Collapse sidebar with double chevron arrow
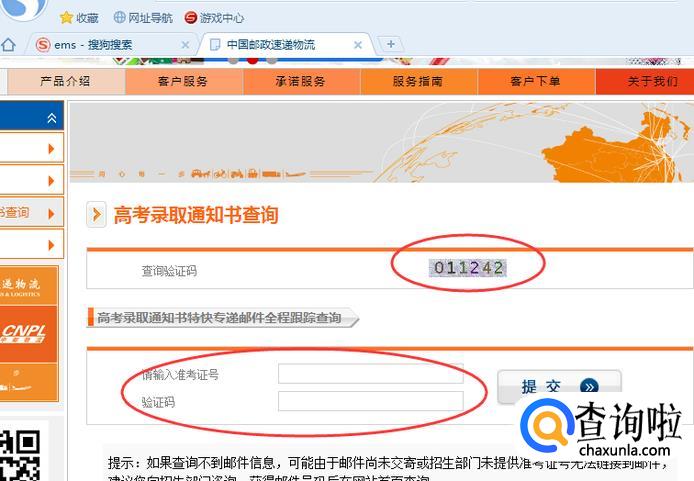This screenshot has height=481, width=694. coord(52,118)
